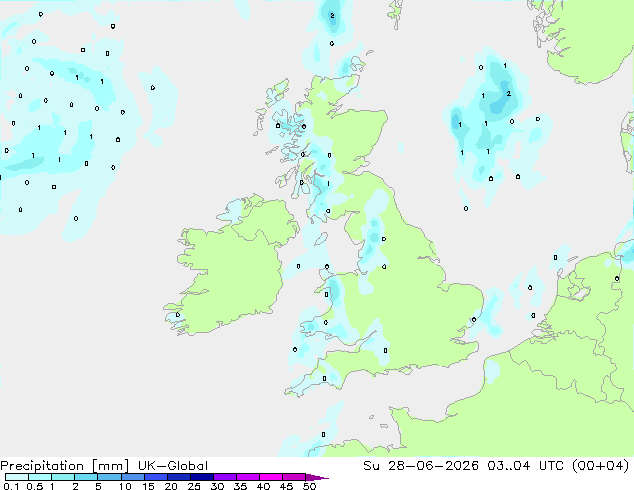Click the 0.1–0.5 mm legend color swatch
634x490 pixels.
click(17, 477)
